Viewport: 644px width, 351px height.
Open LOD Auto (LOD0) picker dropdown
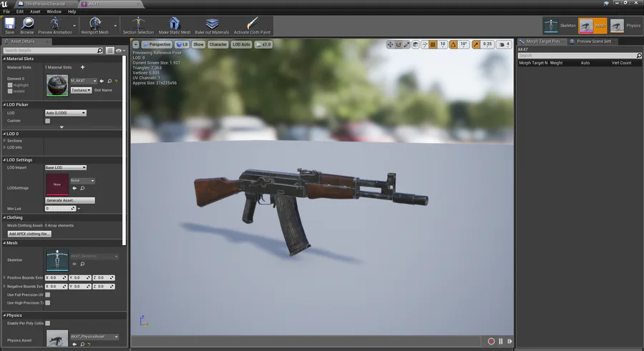point(65,113)
